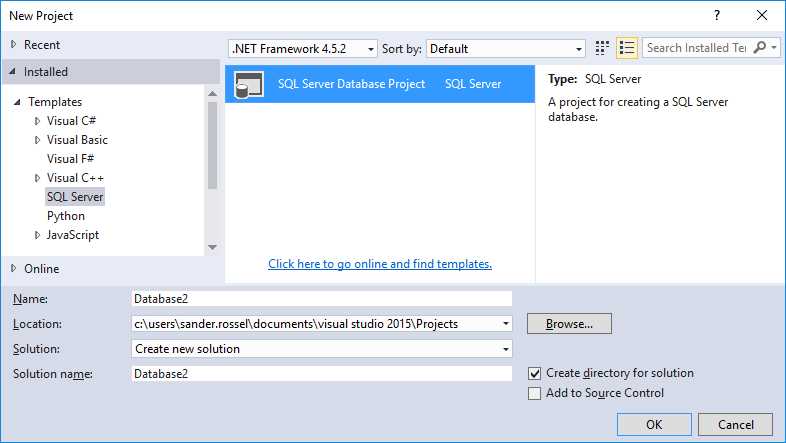Toggle Create directory for solution checkbox
The image size is (786, 443).
point(535,373)
